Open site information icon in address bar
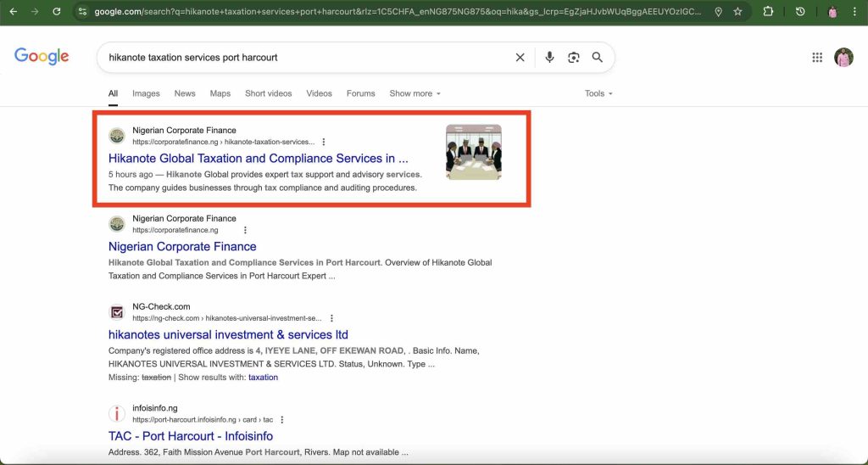The width and height of the screenshot is (868, 465). [82, 11]
